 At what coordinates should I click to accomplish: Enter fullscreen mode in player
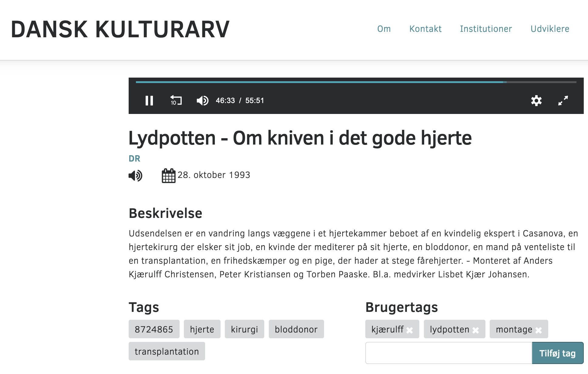pyautogui.click(x=563, y=101)
